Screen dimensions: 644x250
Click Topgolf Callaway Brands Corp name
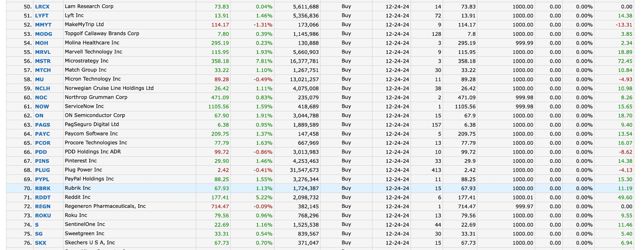point(102,34)
